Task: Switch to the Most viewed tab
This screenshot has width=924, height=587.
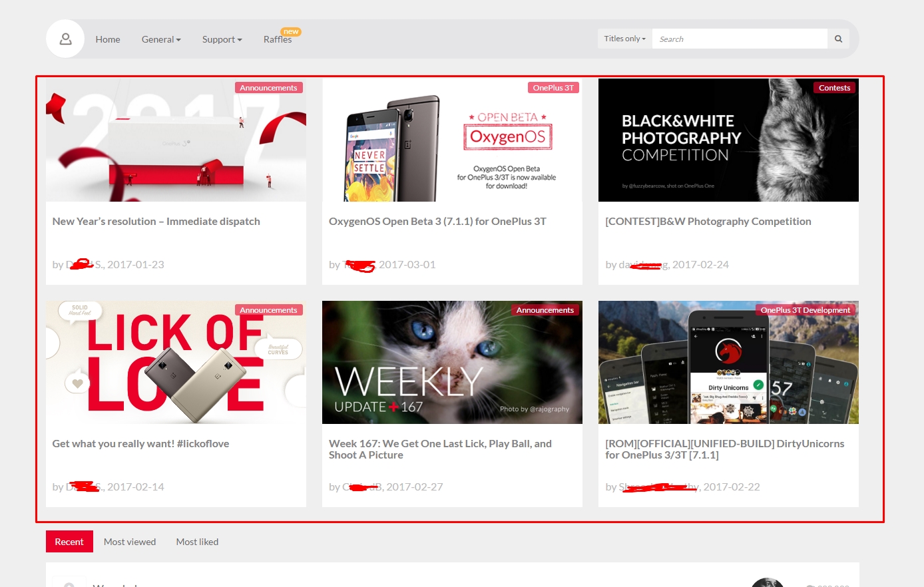Action: point(130,542)
